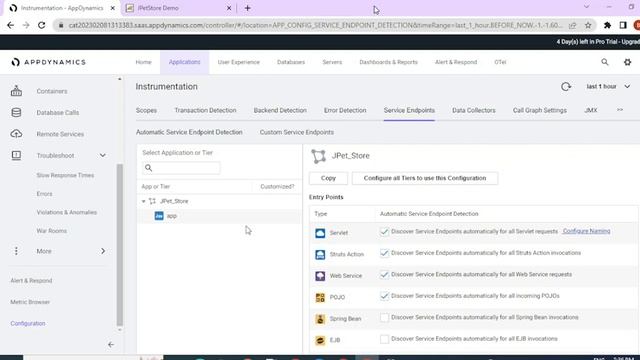This screenshot has width=640, height=360.
Task: Open Slow Response Times
Action: [x=65, y=175]
